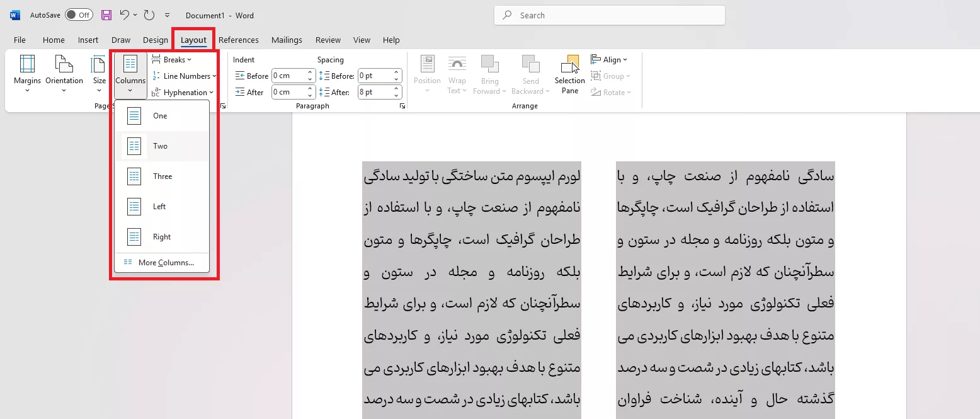Screen dimensions: 980x419
Task: Collapse the Columns dropdown button
Action: (130, 74)
